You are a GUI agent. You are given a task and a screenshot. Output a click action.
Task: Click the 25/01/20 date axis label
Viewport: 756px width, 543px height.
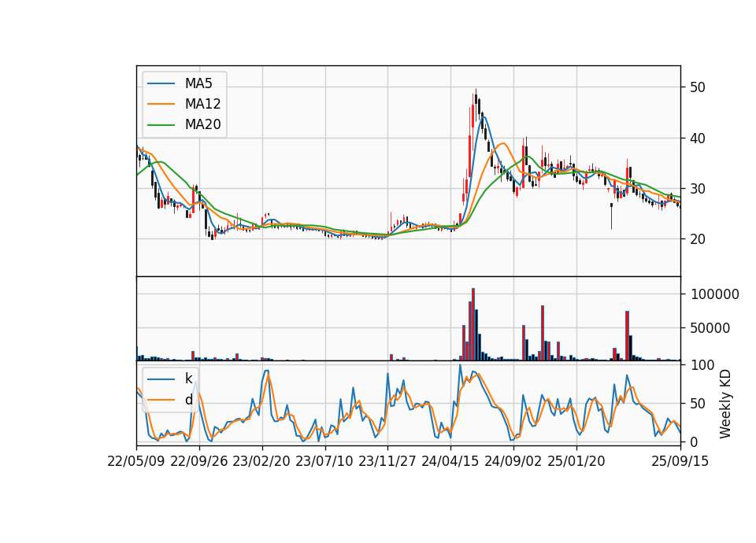[576, 461]
